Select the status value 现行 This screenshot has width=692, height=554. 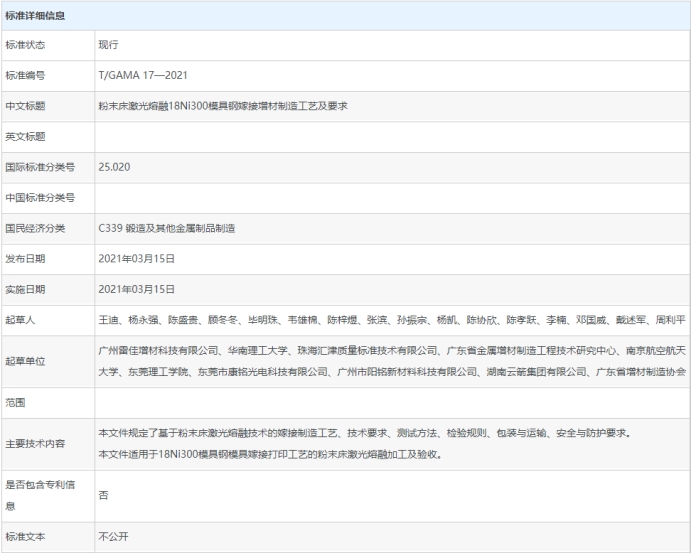[109, 45]
